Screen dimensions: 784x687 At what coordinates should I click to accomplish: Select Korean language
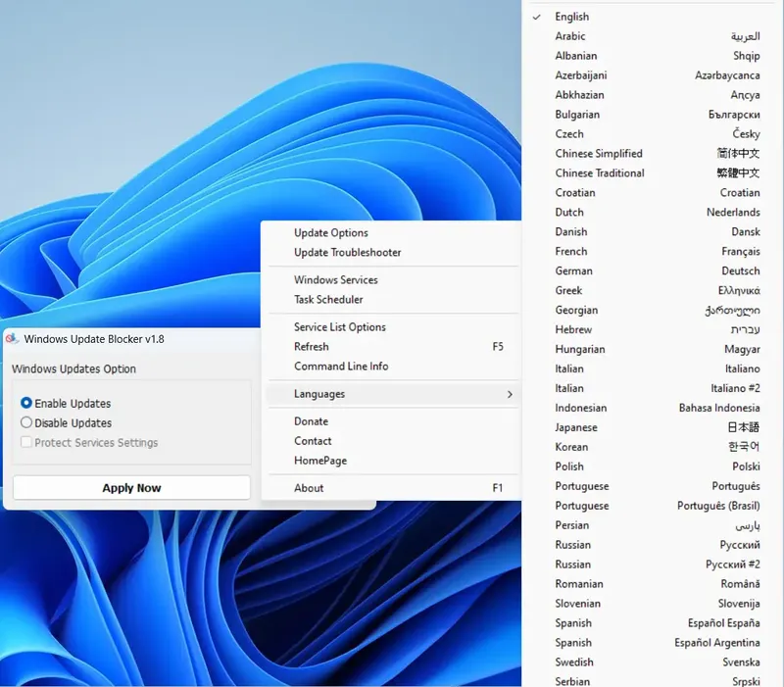click(x=653, y=447)
